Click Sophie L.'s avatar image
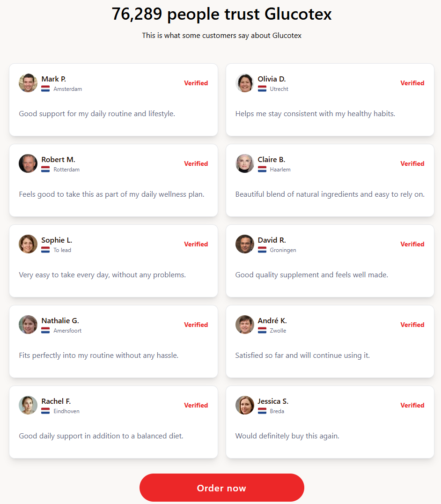The height and width of the screenshot is (504, 441). 28,244
